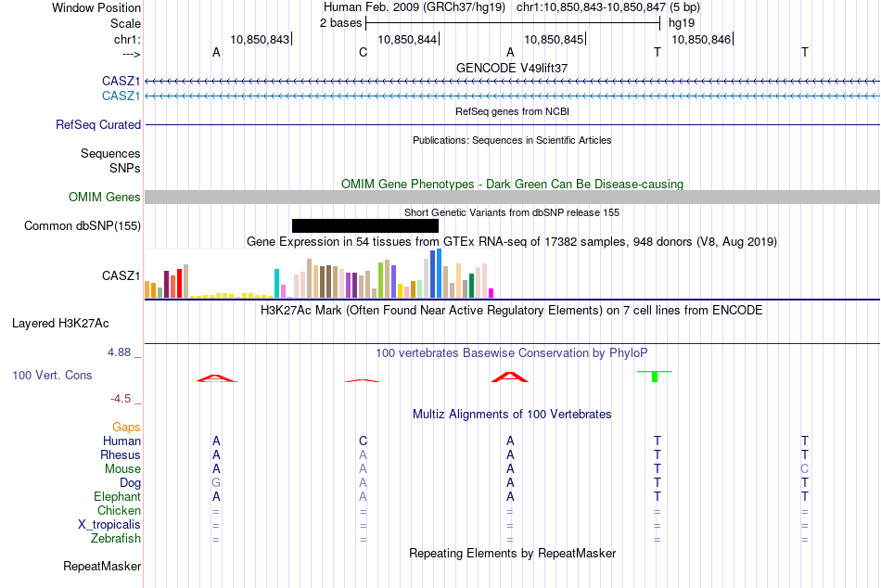Select the X_tropicalis species row label
881x588 pixels.
click(109, 525)
